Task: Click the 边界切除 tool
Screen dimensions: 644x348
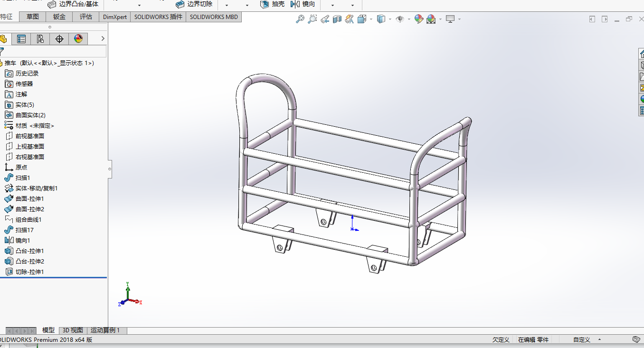Action: pos(194,4)
